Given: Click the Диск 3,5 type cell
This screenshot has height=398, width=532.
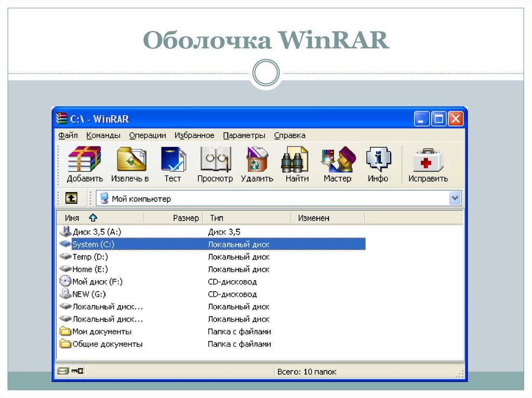Looking at the screenshot, I should (224, 232).
